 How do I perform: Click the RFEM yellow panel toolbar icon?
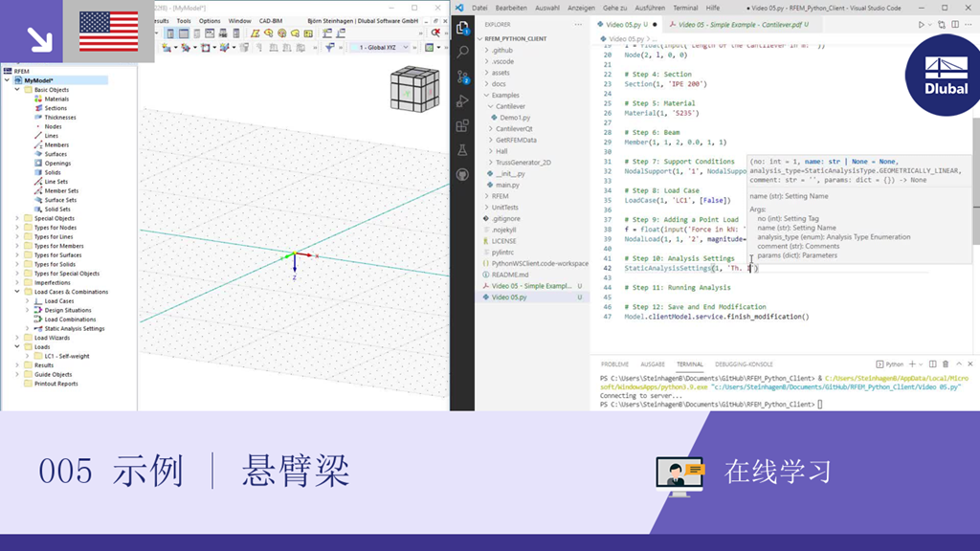coord(309,33)
